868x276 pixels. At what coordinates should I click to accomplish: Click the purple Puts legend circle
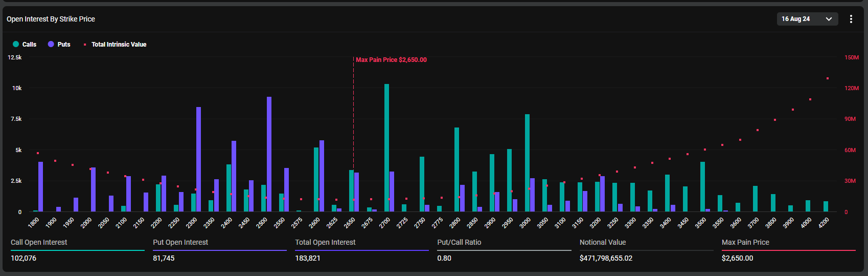point(51,45)
